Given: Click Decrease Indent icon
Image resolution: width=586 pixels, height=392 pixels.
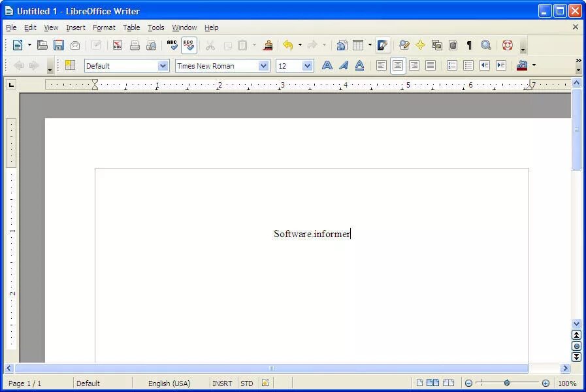Looking at the screenshot, I should [x=485, y=65].
